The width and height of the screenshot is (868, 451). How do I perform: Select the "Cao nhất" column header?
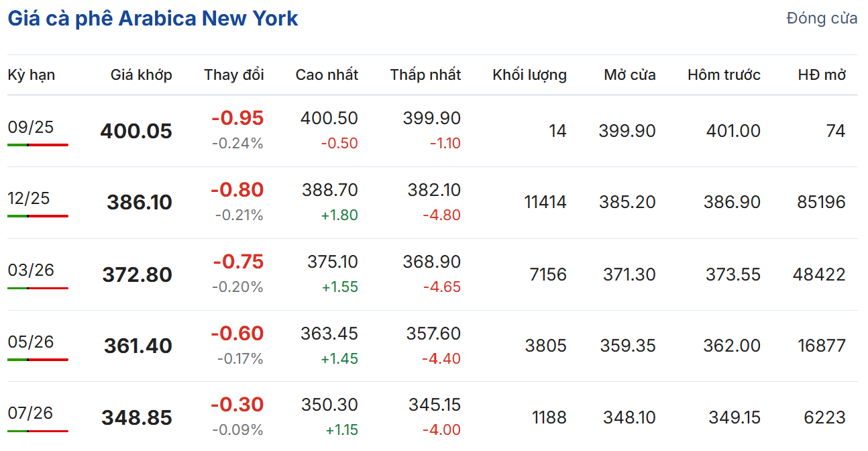click(x=327, y=74)
